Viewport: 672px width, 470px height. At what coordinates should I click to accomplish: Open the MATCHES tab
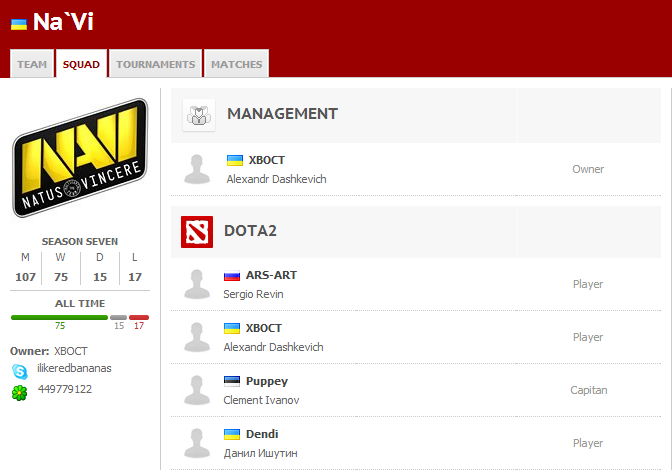(x=237, y=64)
